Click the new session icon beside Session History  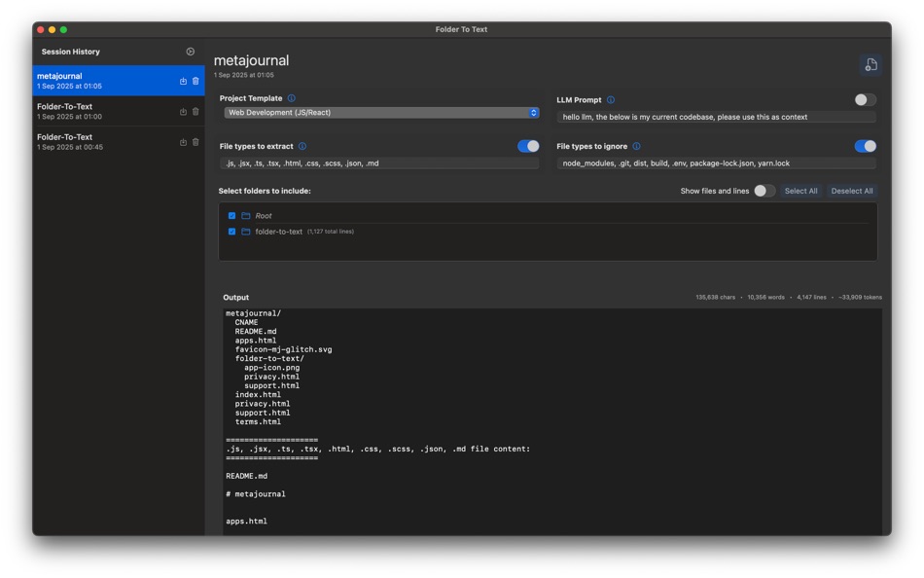pos(191,52)
